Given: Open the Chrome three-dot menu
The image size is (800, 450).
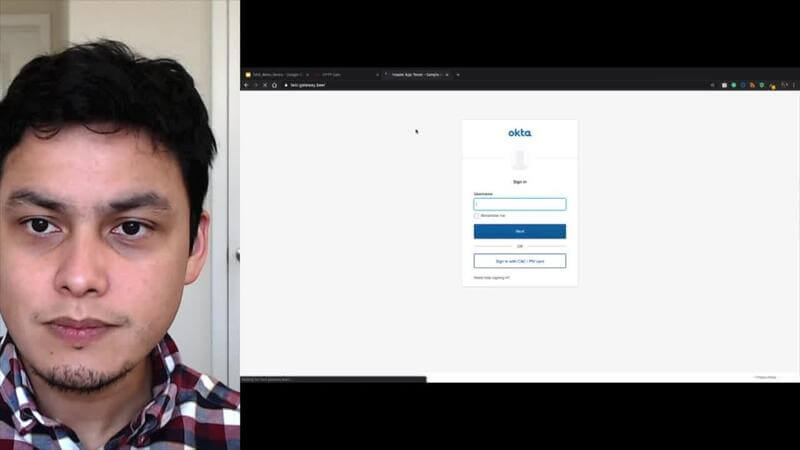Looking at the screenshot, I should [794, 85].
